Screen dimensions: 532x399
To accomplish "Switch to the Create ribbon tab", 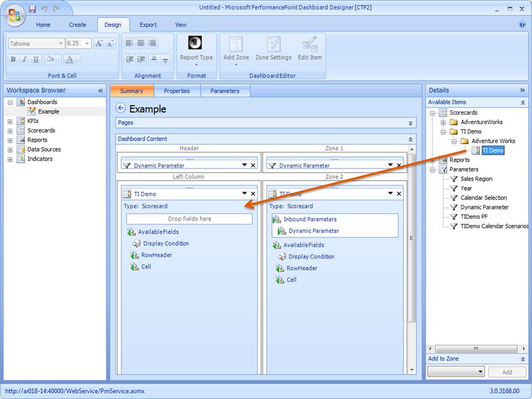I will pos(78,25).
